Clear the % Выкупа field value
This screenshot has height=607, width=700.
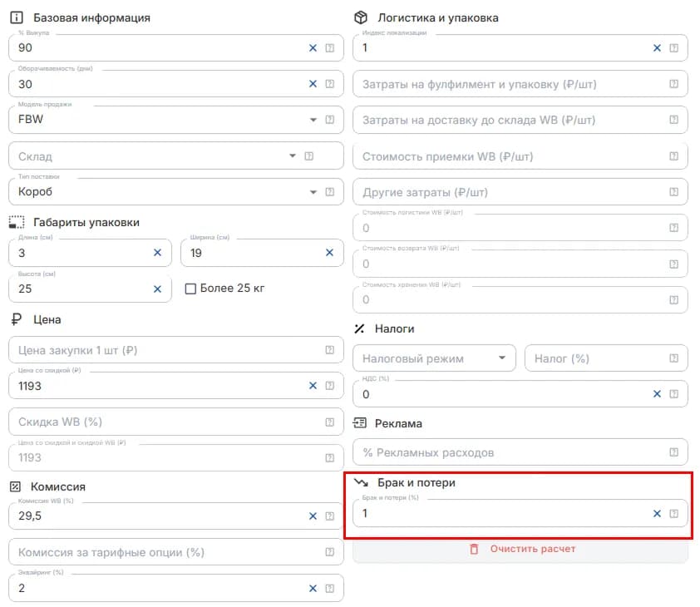click(x=313, y=47)
